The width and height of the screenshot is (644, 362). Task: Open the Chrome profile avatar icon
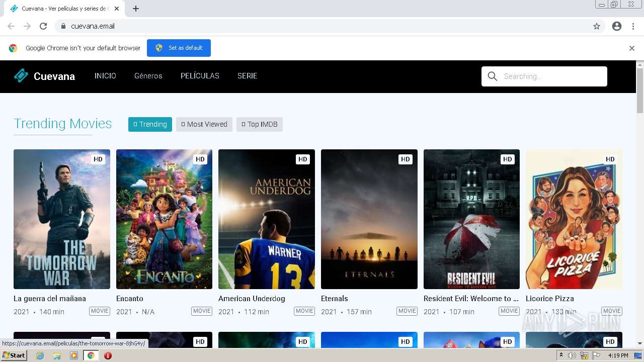[617, 26]
